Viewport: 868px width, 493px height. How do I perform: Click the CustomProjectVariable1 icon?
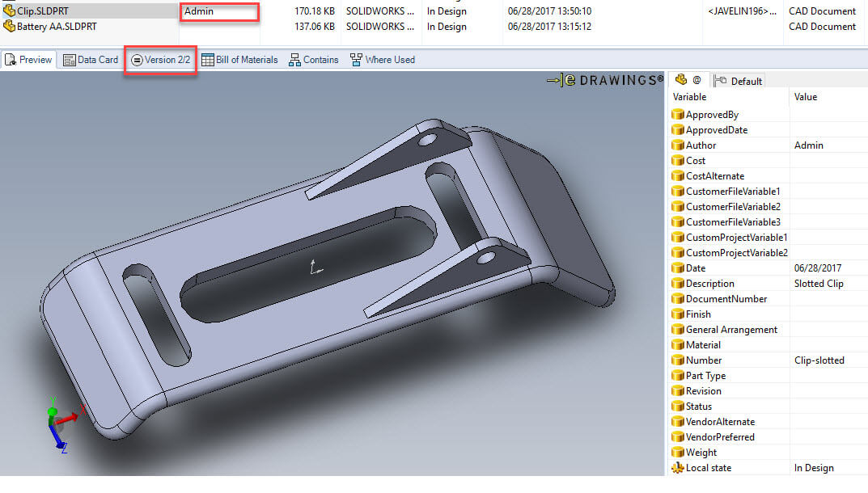pos(678,238)
